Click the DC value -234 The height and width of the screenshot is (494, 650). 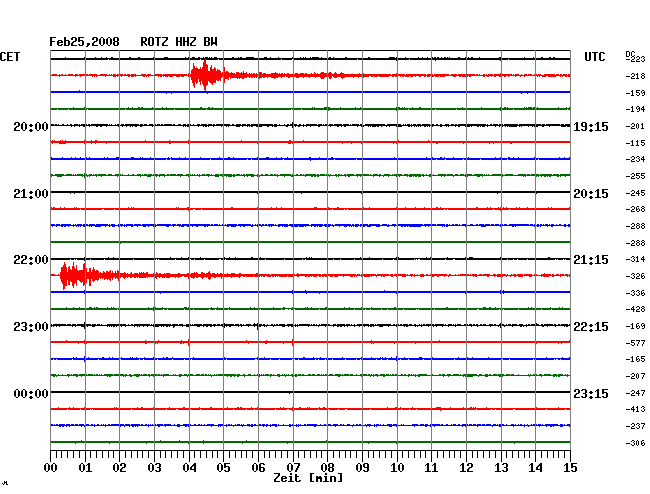pos(635,159)
